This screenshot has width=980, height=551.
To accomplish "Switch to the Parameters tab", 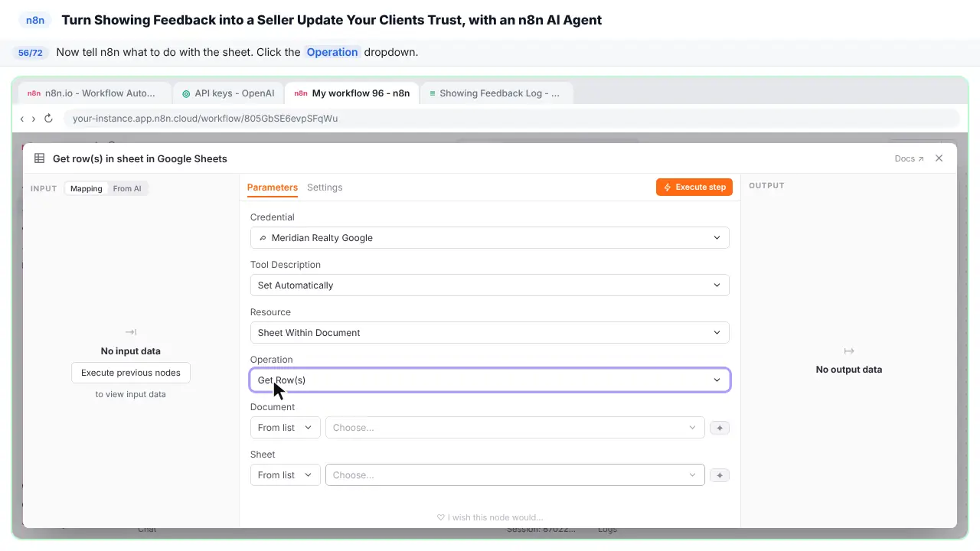I will tap(273, 187).
